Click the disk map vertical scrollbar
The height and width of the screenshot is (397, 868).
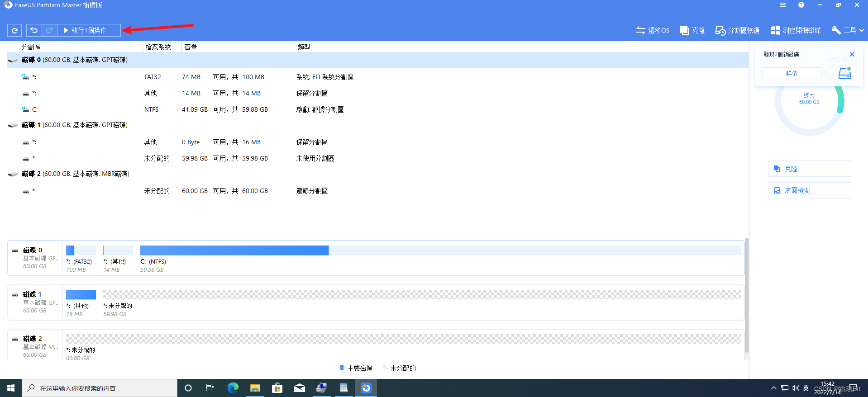(x=747, y=295)
